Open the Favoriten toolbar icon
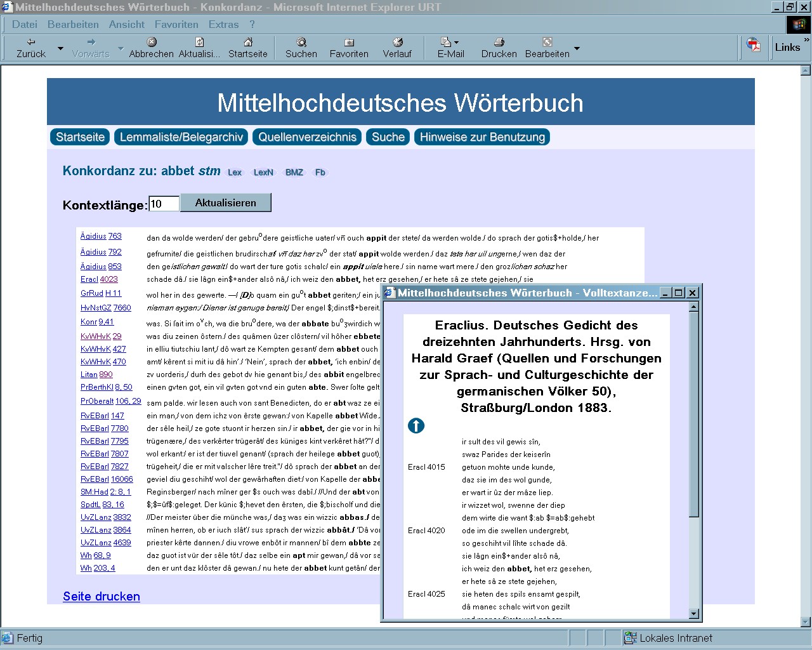Image resolution: width=812 pixels, height=650 pixels. click(x=349, y=42)
